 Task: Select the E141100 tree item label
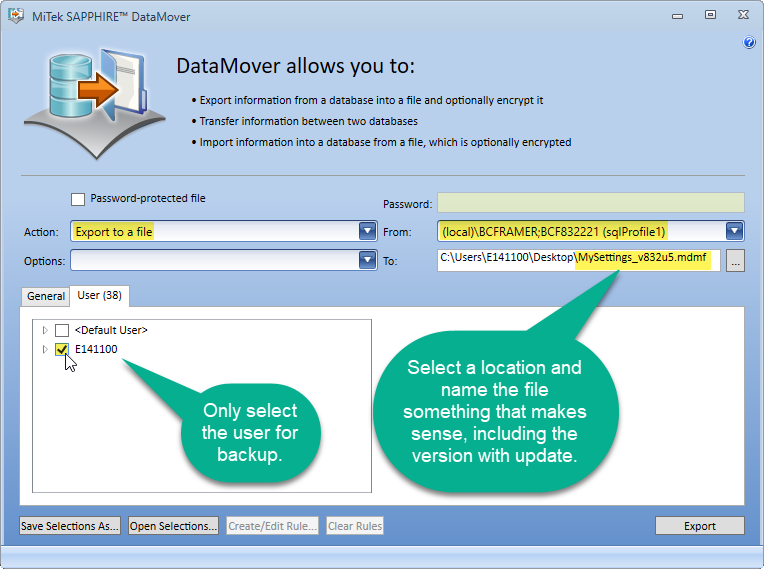[96, 349]
